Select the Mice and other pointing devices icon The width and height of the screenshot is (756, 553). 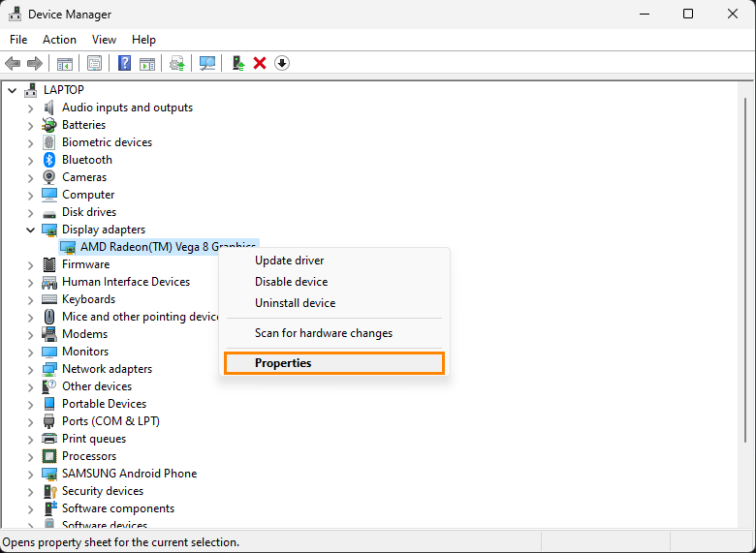pyautogui.click(x=49, y=317)
